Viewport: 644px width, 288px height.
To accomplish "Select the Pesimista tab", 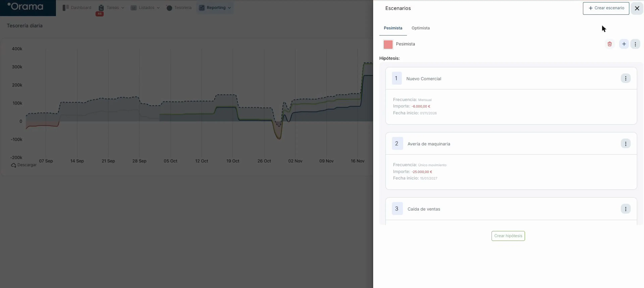I will pos(393,28).
